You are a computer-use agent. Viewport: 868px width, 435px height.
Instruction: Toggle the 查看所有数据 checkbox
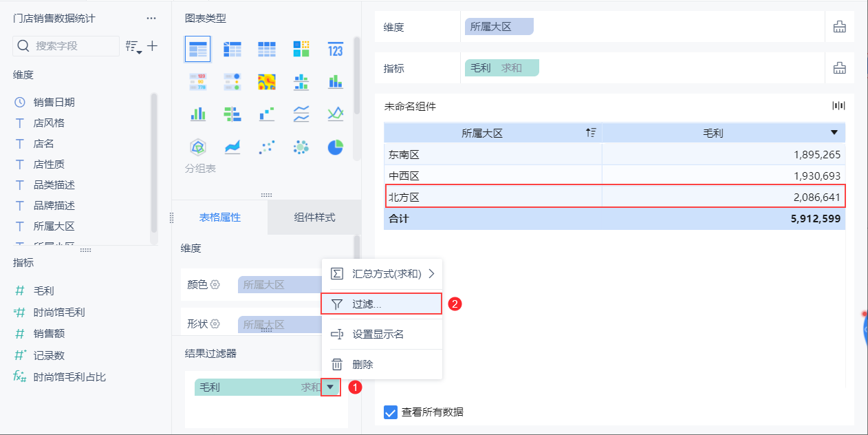pyautogui.click(x=390, y=412)
